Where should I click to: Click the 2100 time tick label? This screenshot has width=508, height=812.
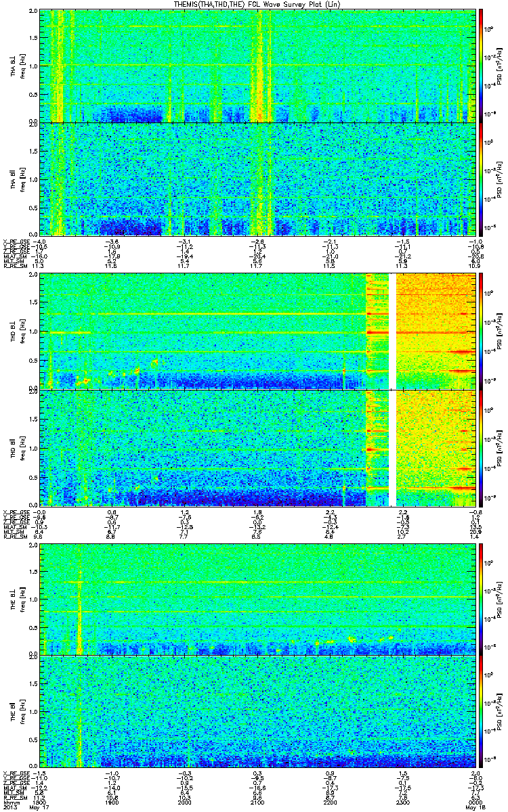pyautogui.click(x=257, y=801)
